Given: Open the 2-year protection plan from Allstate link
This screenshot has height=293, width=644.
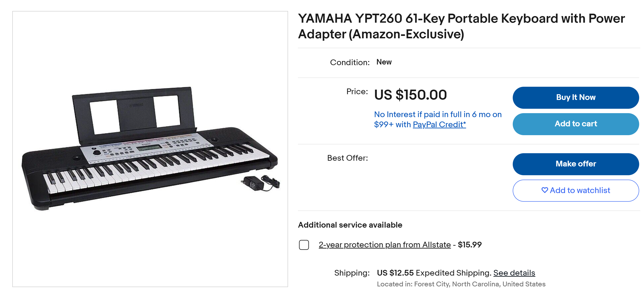Looking at the screenshot, I should [385, 245].
